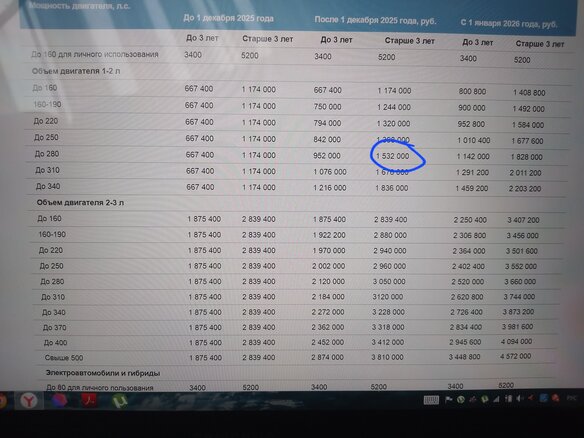Select the value 2 120 000
The image size is (584, 438).
[328, 281]
